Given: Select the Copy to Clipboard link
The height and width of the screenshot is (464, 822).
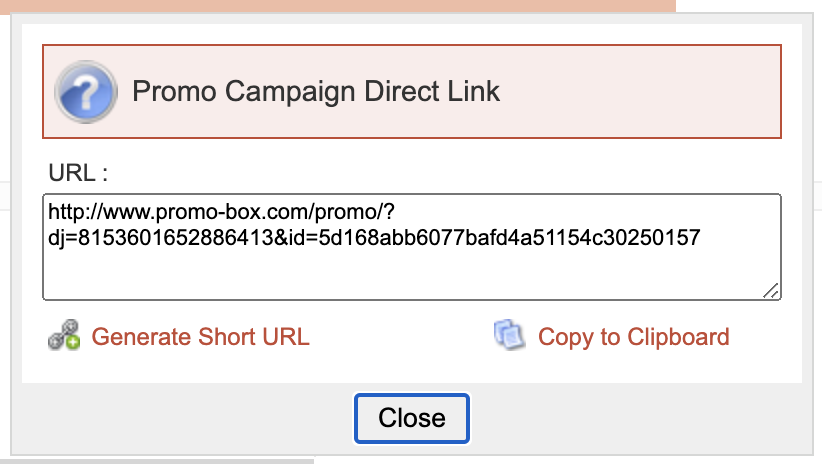Looking at the screenshot, I should coord(633,337).
